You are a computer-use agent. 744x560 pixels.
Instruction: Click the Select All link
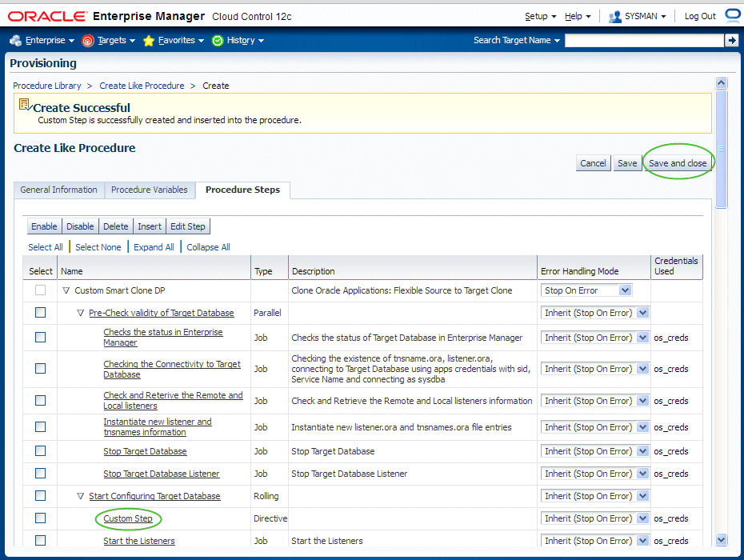[46, 247]
